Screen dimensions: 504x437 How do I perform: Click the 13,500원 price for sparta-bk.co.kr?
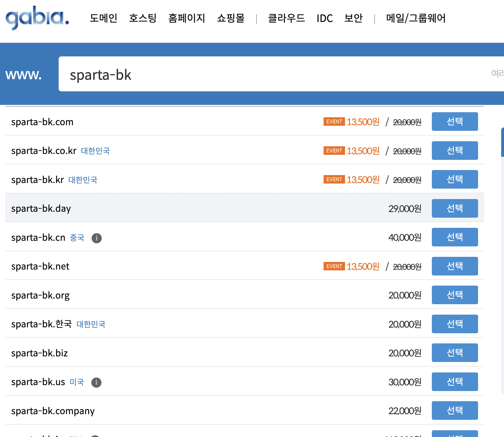click(x=363, y=151)
